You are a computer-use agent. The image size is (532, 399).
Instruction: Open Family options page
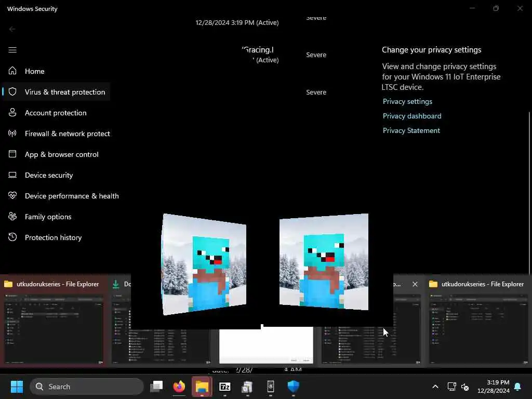coord(48,217)
